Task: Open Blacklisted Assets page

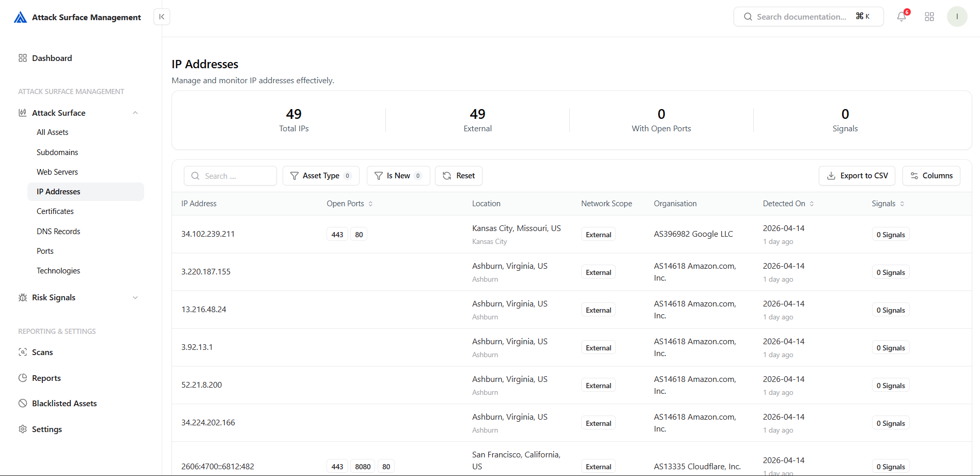Action: [65, 403]
